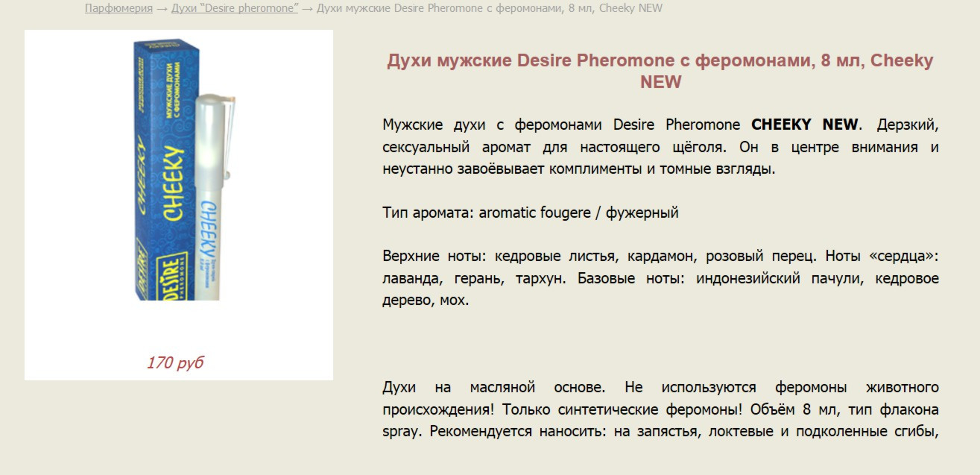
Task: Click the line Тип аромата: aromatic fougere
Action: tap(531, 213)
